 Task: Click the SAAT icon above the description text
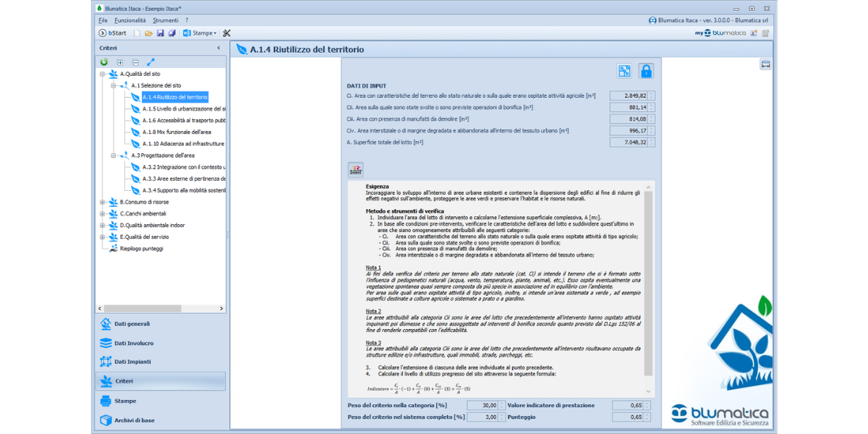coord(355,169)
